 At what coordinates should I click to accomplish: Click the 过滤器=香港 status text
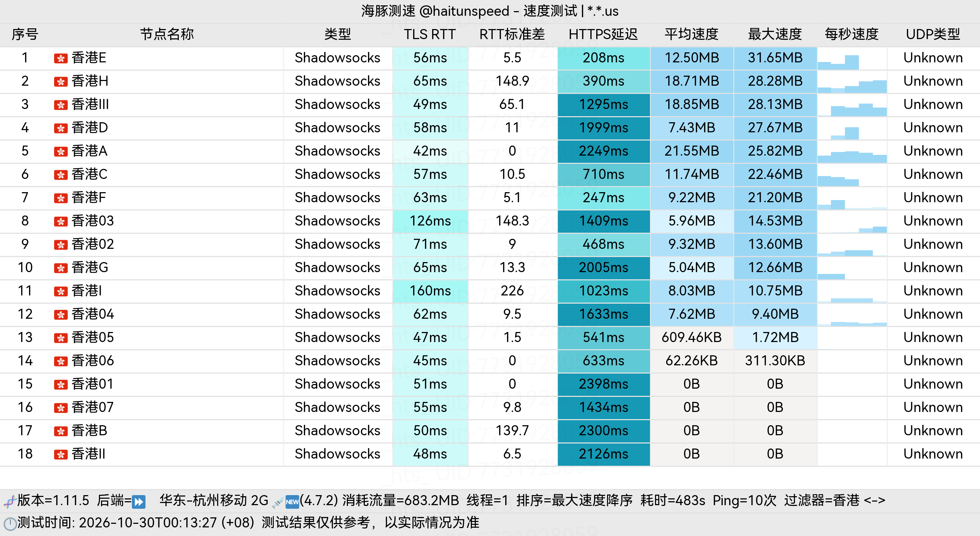pos(822,501)
